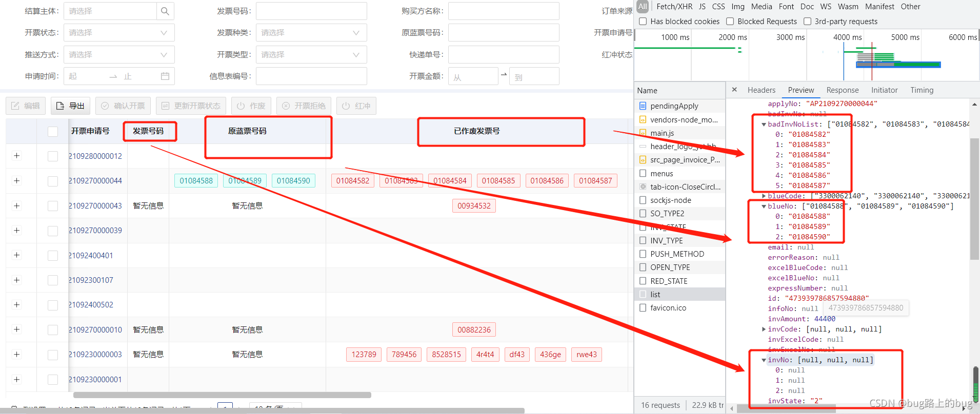980x414 pixels.
Task: Open the 开票状态 dropdown
Action: pos(119,33)
